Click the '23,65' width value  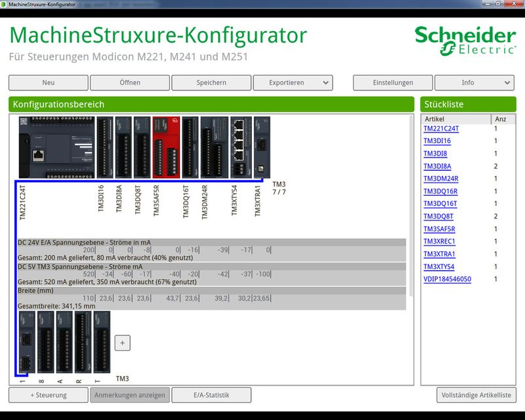pos(261,298)
